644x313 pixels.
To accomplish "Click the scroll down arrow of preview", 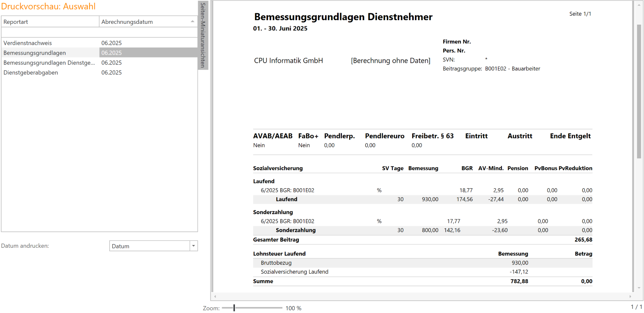I will [639, 288].
